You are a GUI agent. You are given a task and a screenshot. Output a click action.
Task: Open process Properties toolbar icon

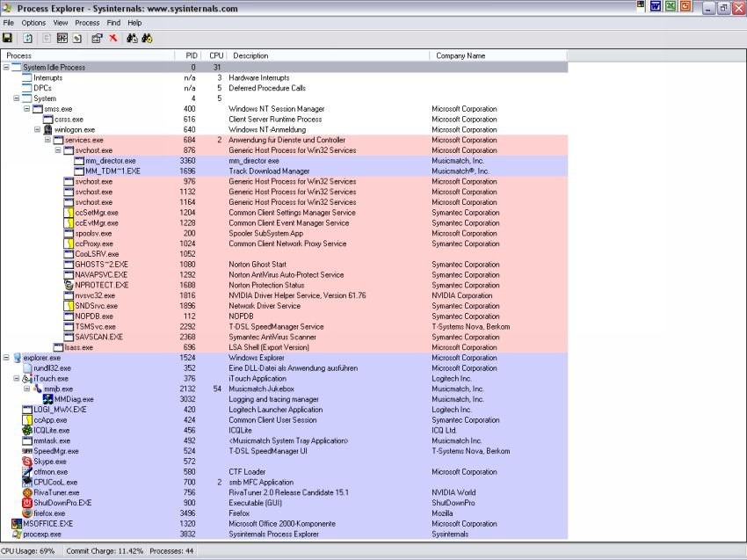[x=98, y=38]
